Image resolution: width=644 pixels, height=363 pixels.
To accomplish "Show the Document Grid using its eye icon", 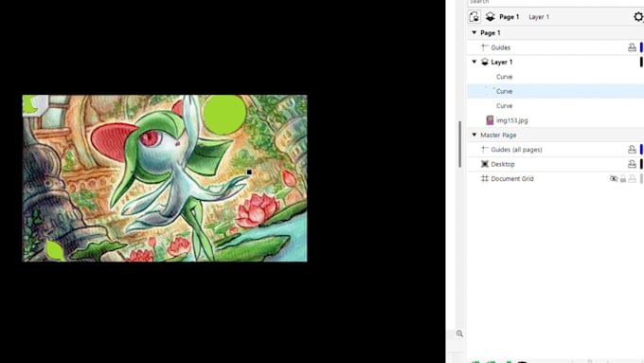I will [x=614, y=178].
